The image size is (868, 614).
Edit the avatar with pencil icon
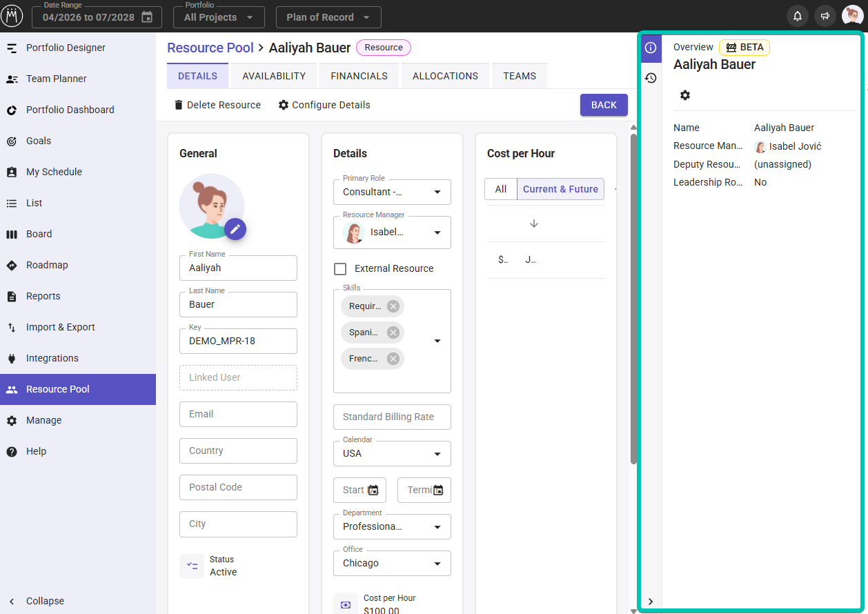[x=235, y=229]
